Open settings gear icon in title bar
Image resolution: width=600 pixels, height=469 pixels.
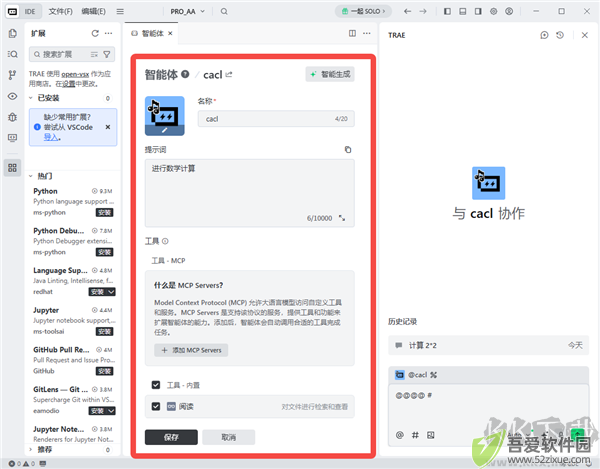pos(494,11)
